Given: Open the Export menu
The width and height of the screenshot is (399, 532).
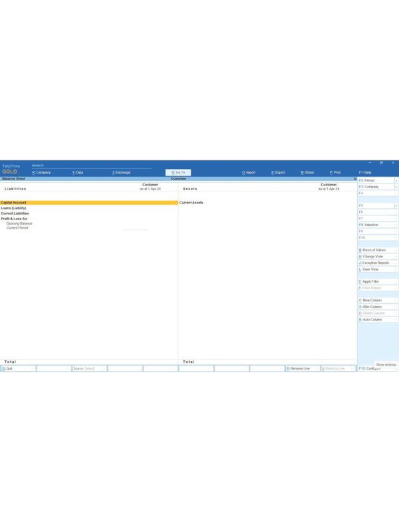Looking at the screenshot, I should click(x=278, y=172).
